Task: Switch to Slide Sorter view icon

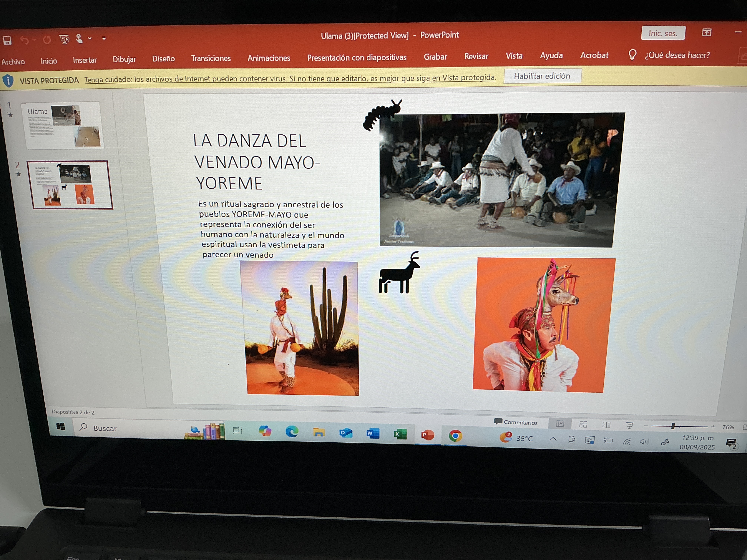Action: pos(583,424)
